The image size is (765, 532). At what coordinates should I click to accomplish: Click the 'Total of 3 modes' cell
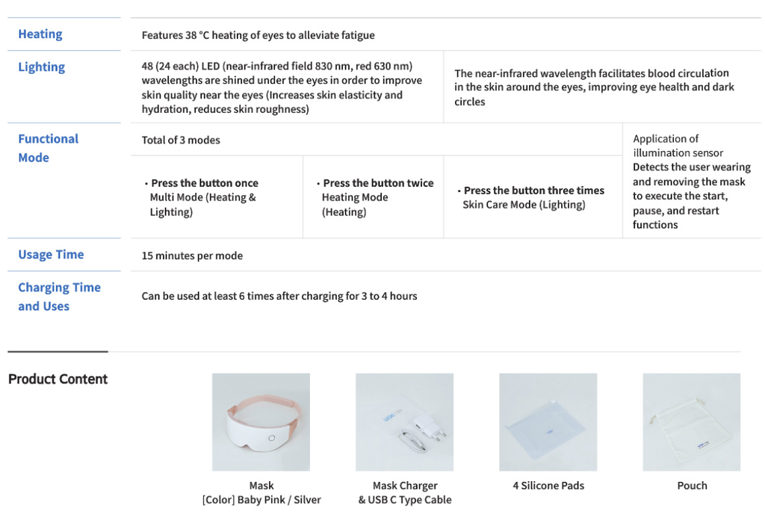click(x=181, y=140)
